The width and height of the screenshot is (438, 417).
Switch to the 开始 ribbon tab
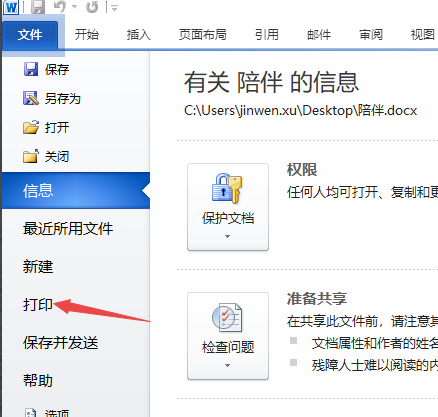tap(87, 35)
